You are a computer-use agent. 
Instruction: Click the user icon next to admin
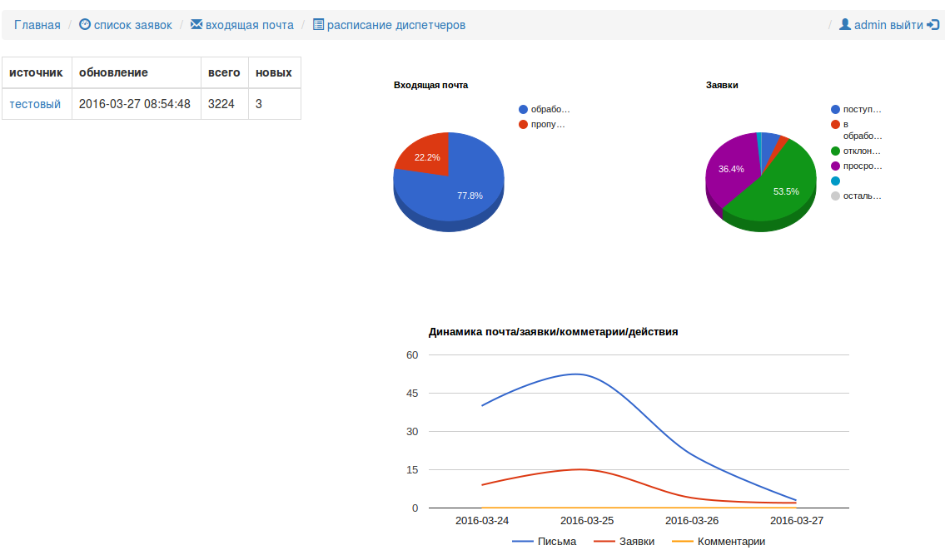click(845, 25)
